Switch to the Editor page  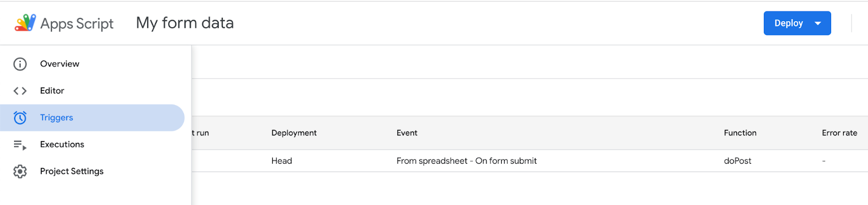point(92,91)
